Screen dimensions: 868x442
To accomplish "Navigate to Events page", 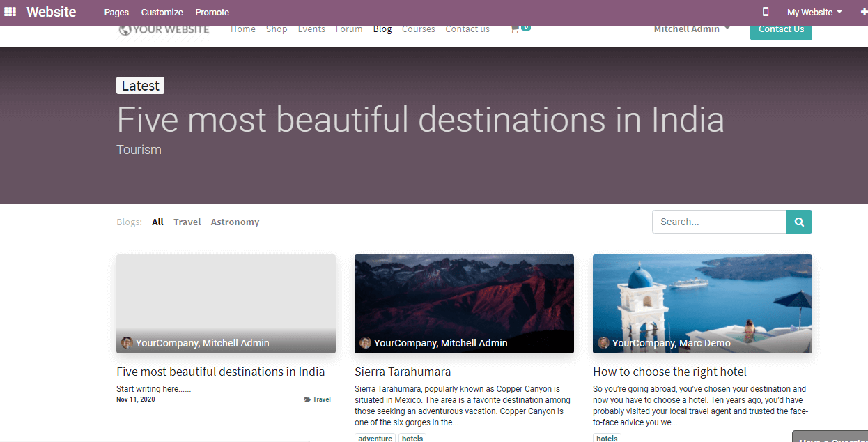I will [311, 29].
